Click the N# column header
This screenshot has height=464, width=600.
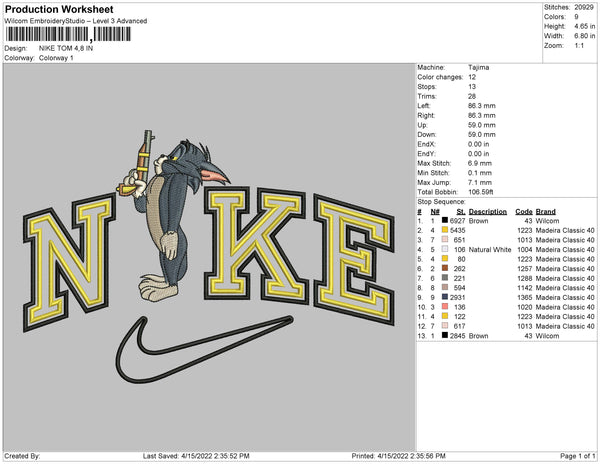pos(435,212)
